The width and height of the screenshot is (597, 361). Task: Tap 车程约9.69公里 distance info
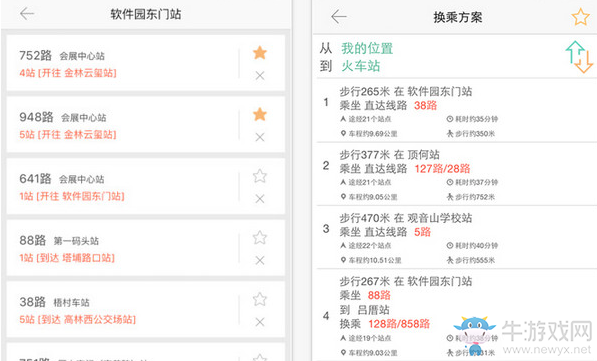(x=369, y=134)
